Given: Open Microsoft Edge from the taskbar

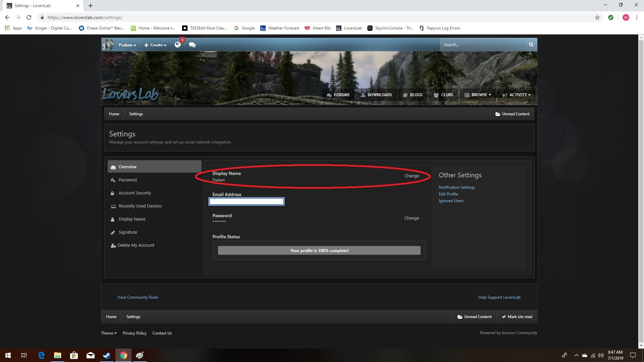Looking at the screenshot, I should (x=41, y=355).
